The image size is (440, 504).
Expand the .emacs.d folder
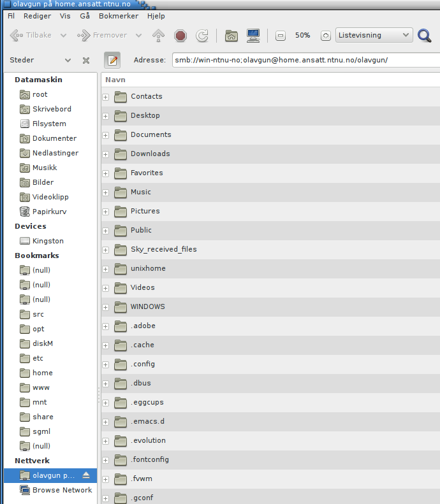[105, 422]
